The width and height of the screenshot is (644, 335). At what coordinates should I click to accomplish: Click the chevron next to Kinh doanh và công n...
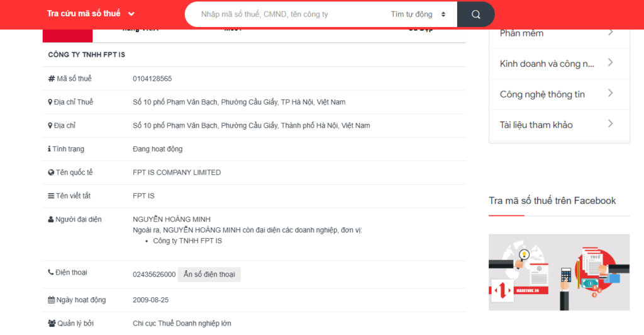[610, 62]
